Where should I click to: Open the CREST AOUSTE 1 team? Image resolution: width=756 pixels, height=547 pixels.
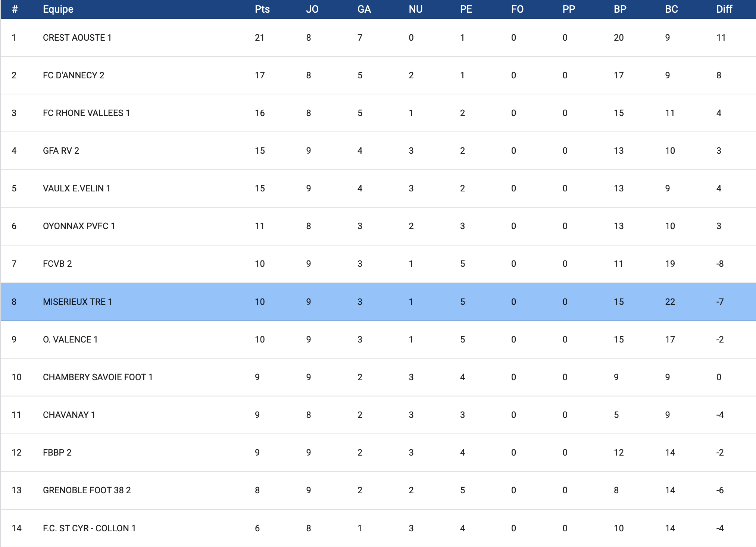77,38
